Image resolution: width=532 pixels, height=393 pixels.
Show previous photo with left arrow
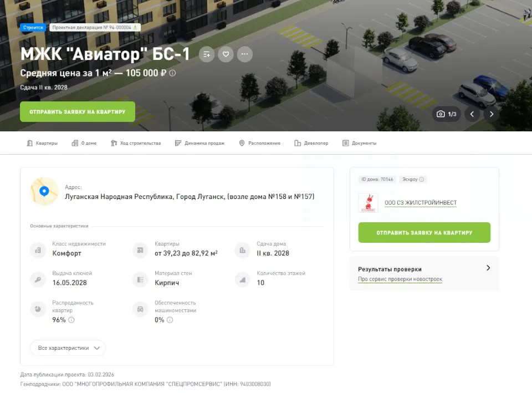472,114
